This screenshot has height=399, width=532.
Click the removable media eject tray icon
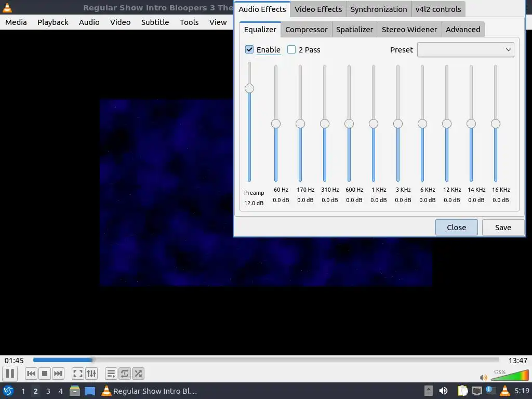pyautogui.click(x=429, y=391)
